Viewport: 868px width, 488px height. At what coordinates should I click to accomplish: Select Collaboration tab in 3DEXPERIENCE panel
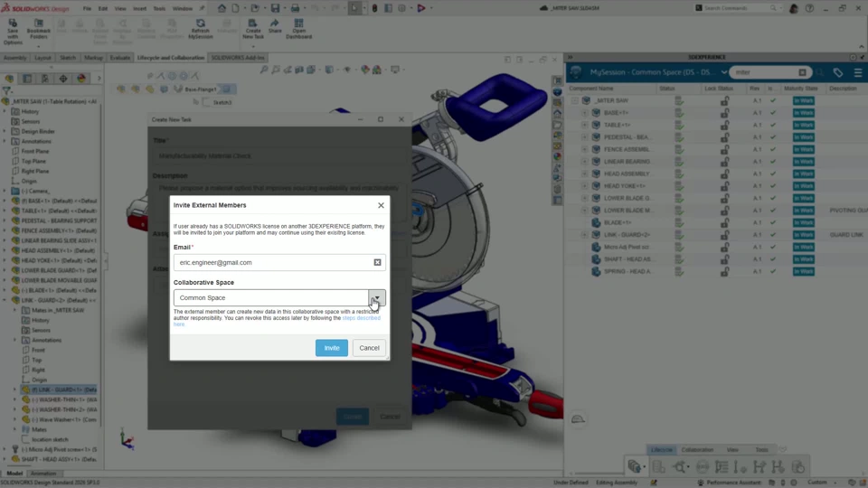coord(697,450)
